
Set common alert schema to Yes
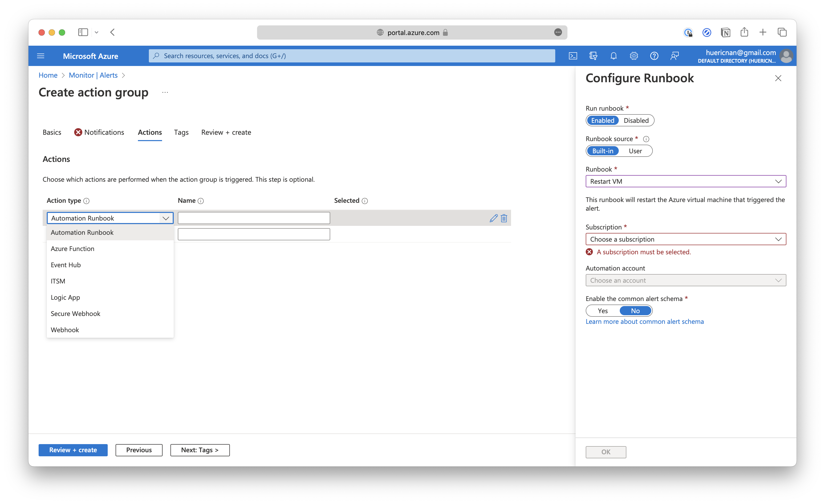[602, 311]
